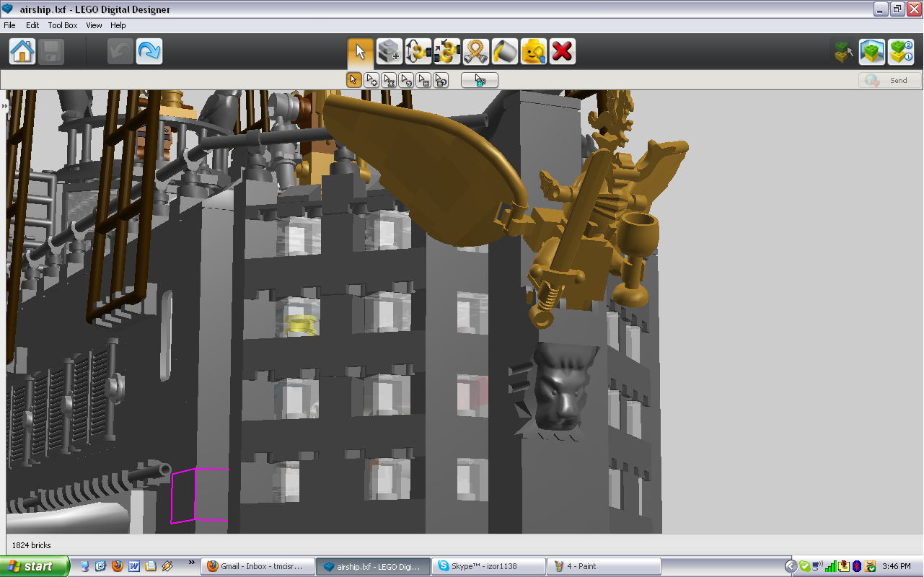
Task: Click the Home icon in the toolbar
Action: (22, 52)
